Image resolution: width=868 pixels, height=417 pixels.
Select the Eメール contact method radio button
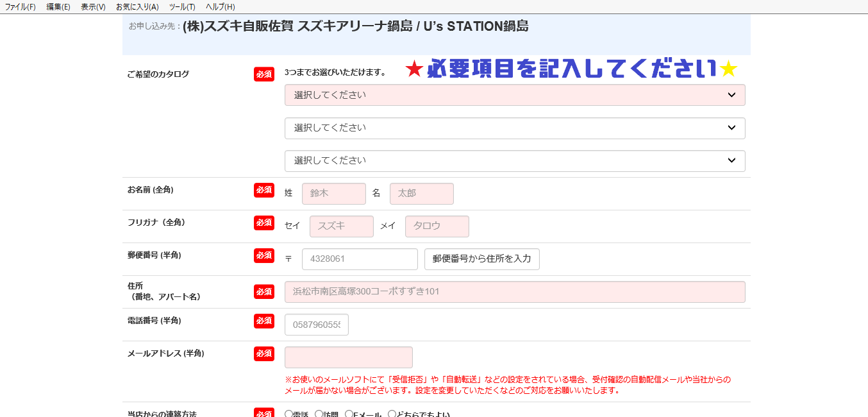pos(349,414)
